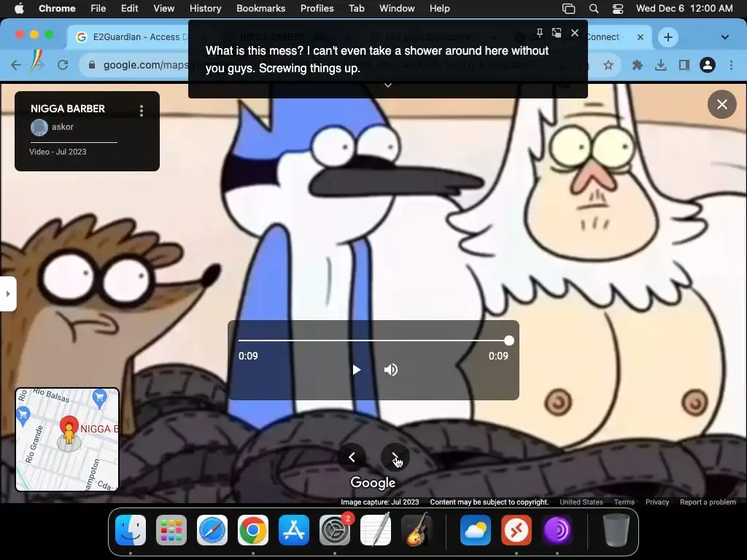Open the App Store from the dock
The height and width of the screenshot is (560, 747).
[294, 530]
